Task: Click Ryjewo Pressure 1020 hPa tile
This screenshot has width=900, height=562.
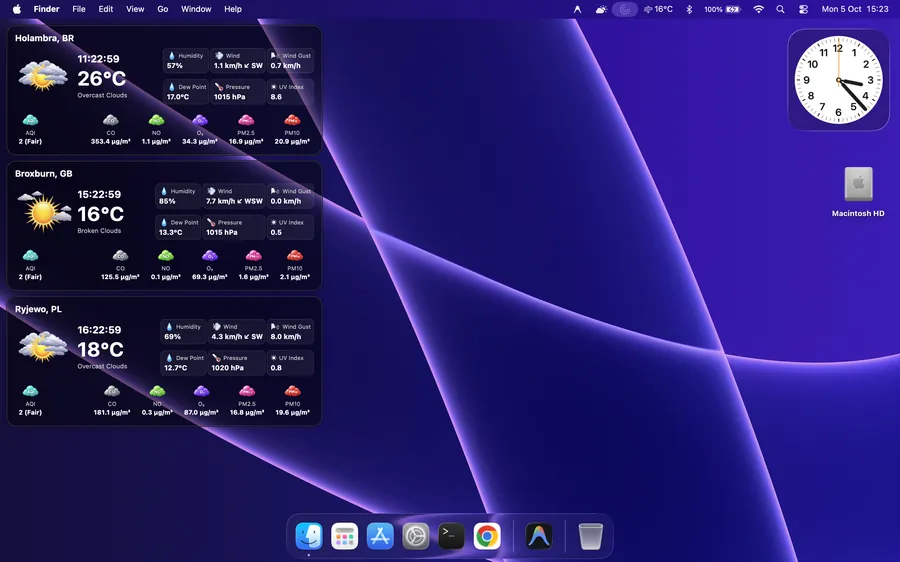Action: (236, 363)
